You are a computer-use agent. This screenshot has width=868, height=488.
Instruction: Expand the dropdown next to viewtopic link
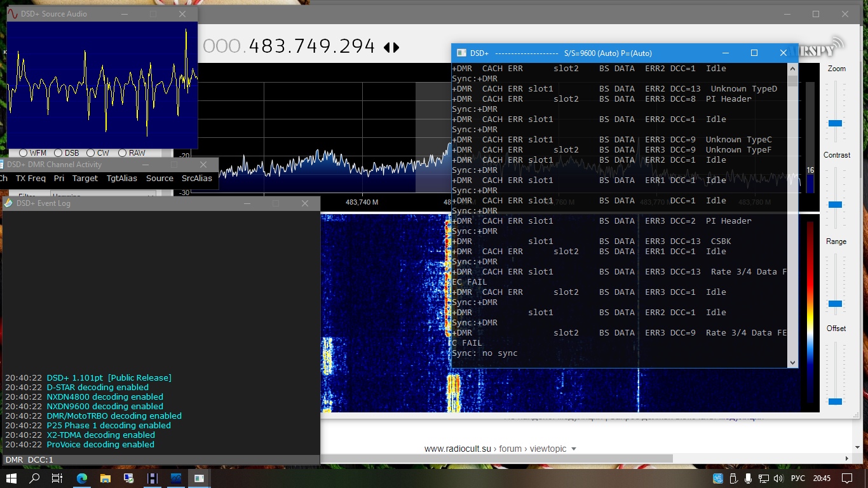coord(574,449)
